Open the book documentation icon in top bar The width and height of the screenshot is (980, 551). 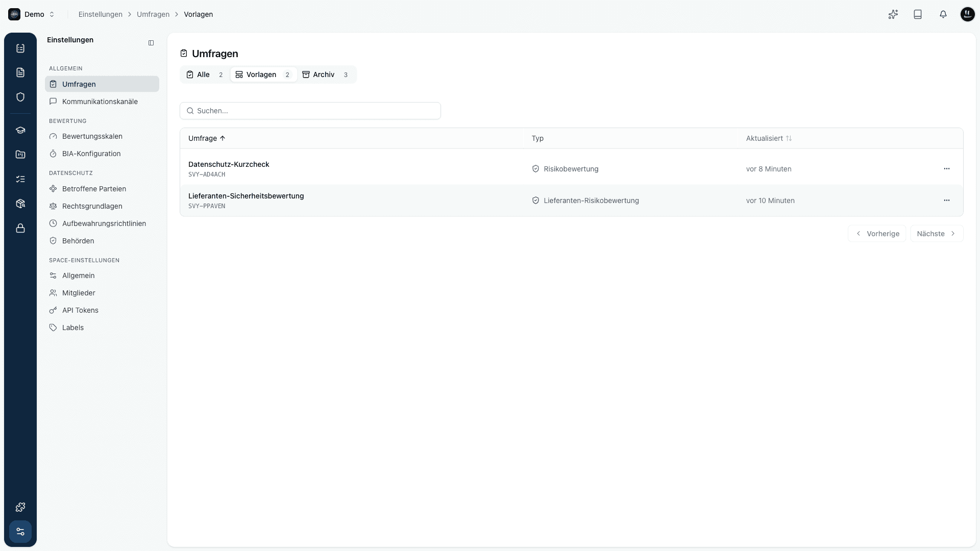point(918,14)
